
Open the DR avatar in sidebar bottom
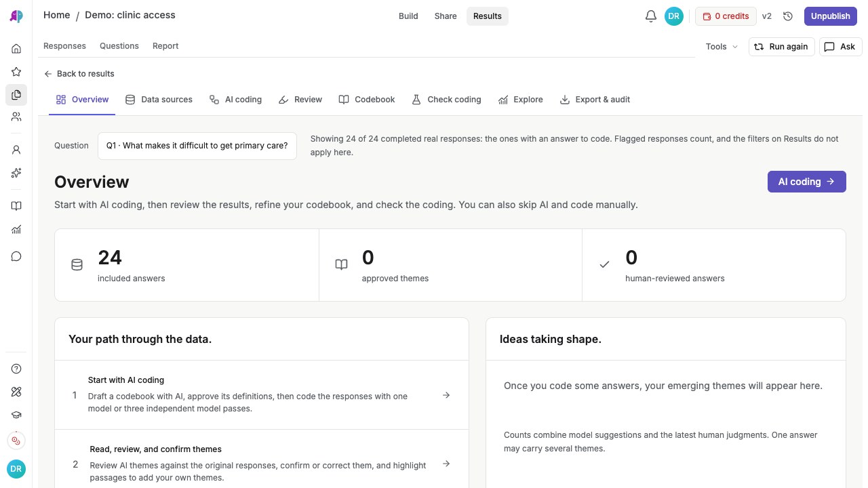(16, 469)
